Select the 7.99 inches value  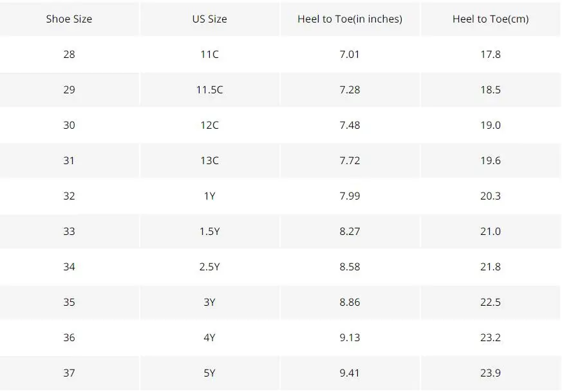tap(350, 196)
